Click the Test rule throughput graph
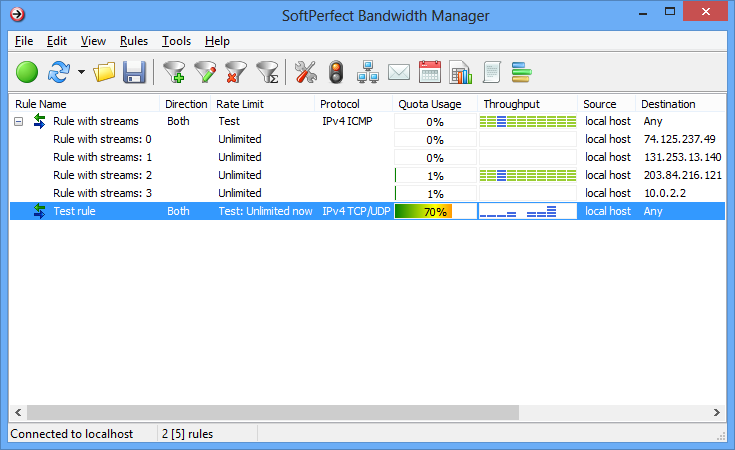The image size is (735, 450). click(528, 211)
